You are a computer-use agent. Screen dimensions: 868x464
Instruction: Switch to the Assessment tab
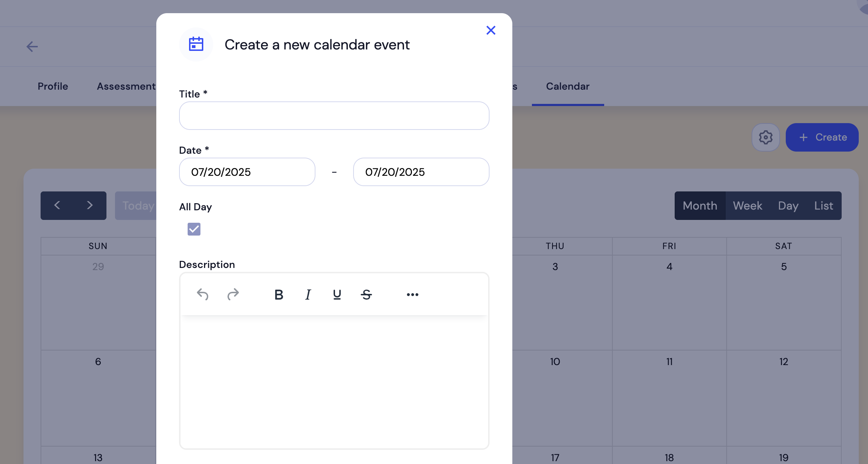tap(126, 86)
